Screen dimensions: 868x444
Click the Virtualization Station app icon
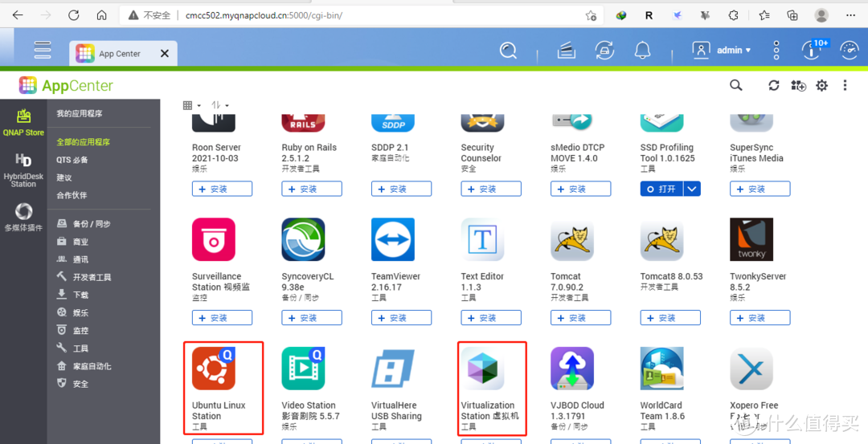click(x=483, y=369)
